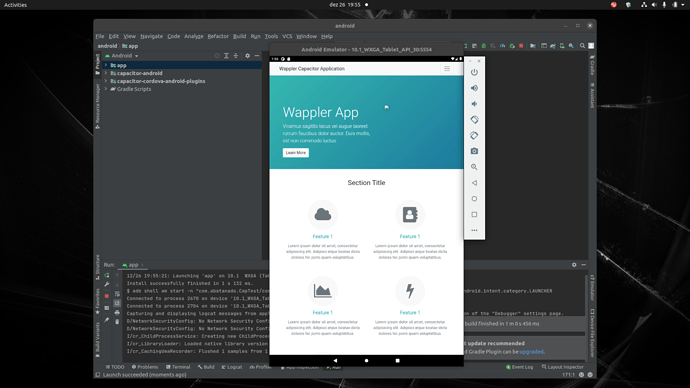Viewport: 690px width, 388px height.
Task: Hide the Project panel with minus icon
Action: (257, 56)
